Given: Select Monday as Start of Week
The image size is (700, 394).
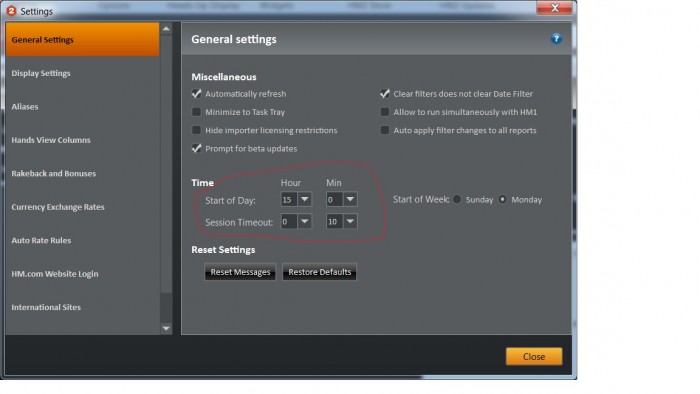Looking at the screenshot, I should click(503, 199).
